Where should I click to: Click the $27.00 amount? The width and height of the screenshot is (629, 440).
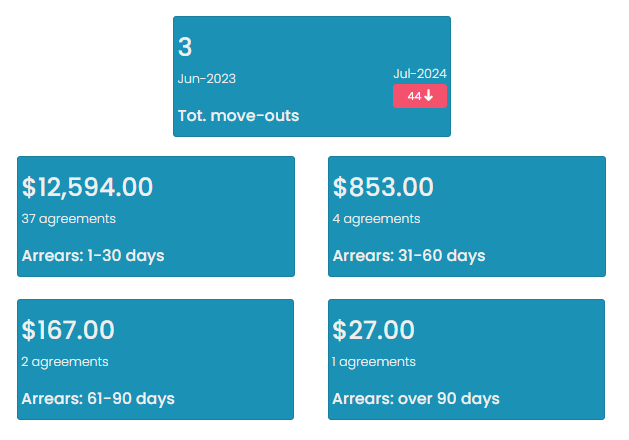(373, 330)
